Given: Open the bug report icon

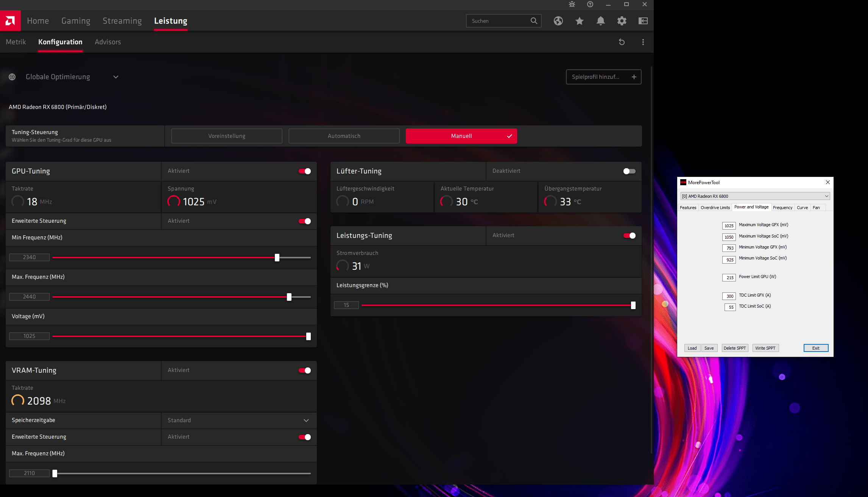Looking at the screenshot, I should pyautogui.click(x=572, y=4).
